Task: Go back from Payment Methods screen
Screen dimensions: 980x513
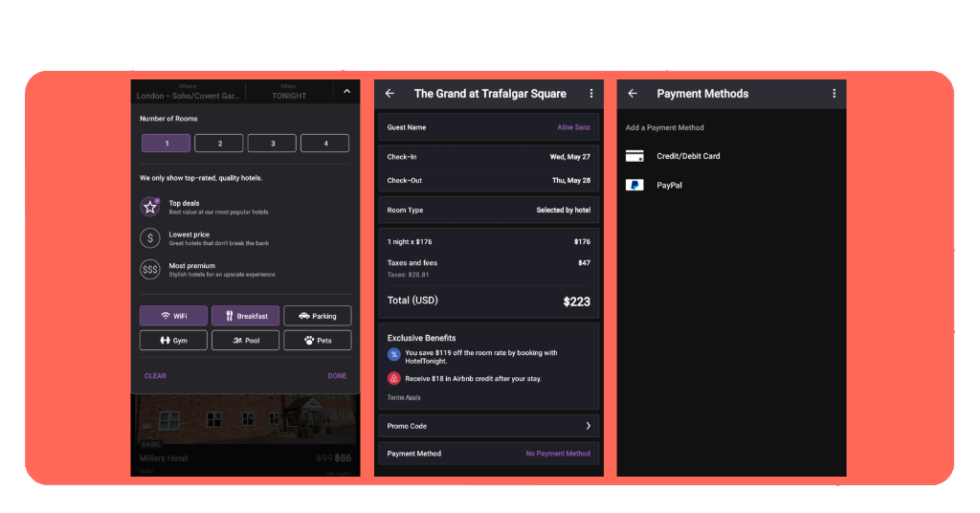Action: click(x=633, y=93)
